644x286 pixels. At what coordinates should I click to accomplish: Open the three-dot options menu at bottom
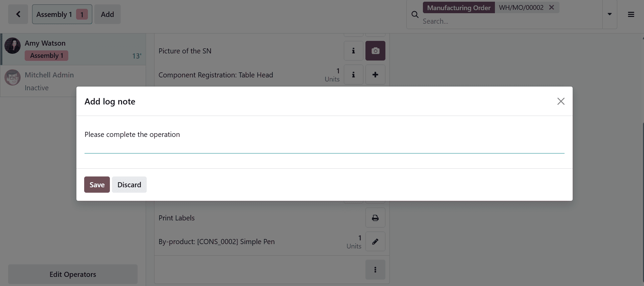[375, 269]
